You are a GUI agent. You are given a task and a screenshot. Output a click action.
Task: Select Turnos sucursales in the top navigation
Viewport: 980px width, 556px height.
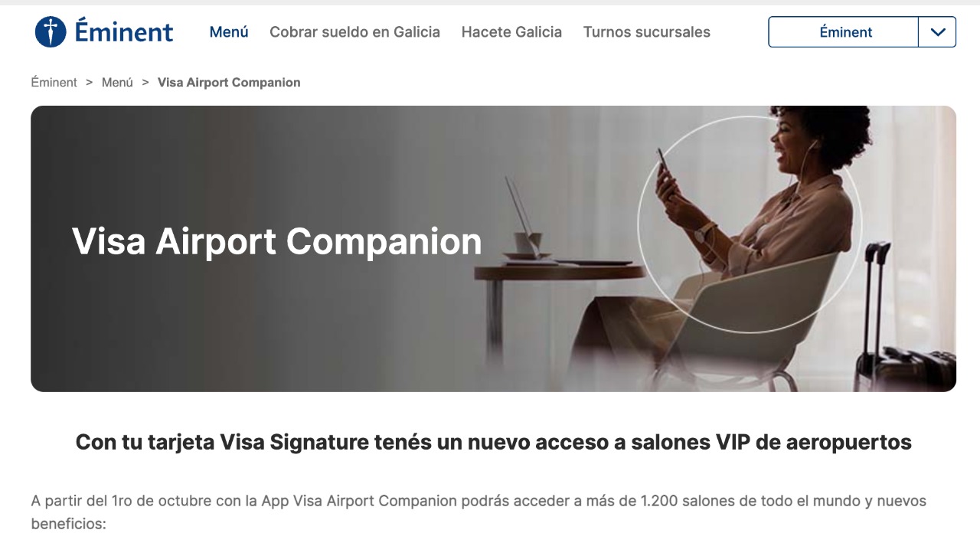pos(647,32)
